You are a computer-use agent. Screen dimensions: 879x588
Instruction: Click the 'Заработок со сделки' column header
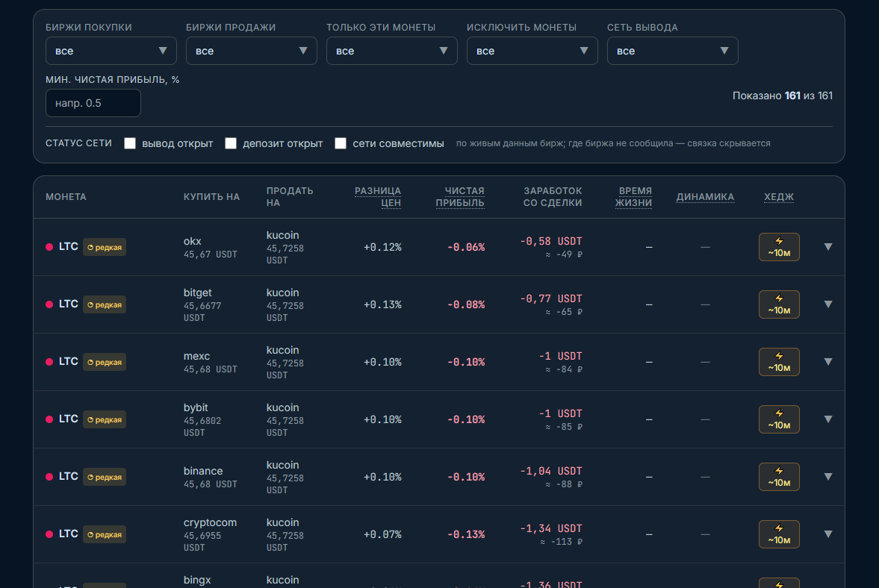pos(553,197)
